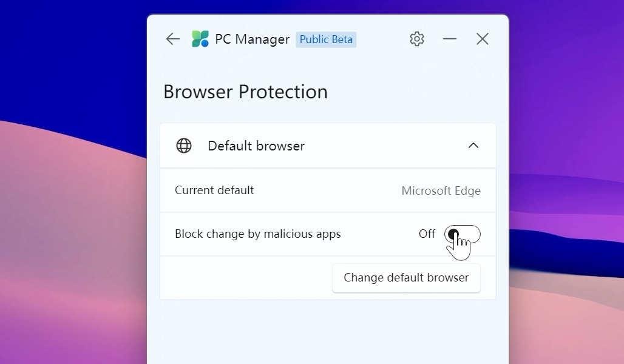624x364 pixels.
Task: Click Microsoft Edge default browser text
Action: pyautogui.click(x=441, y=190)
